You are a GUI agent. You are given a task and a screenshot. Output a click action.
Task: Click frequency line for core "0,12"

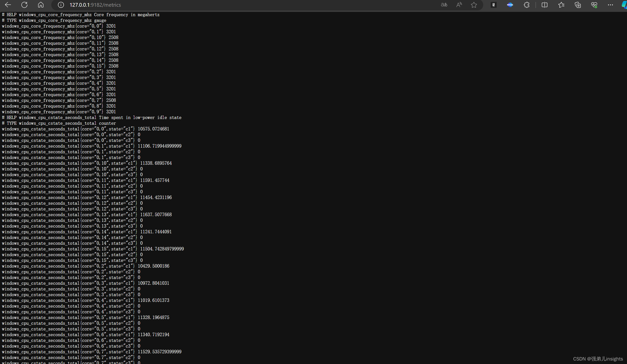(60, 49)
